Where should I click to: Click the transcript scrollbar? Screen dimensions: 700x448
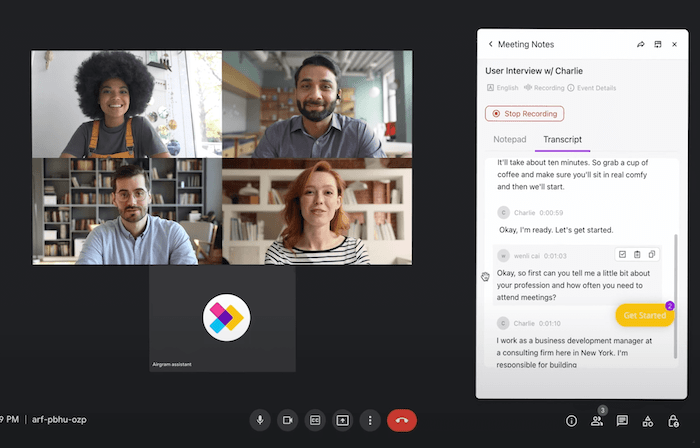[675, 296]
